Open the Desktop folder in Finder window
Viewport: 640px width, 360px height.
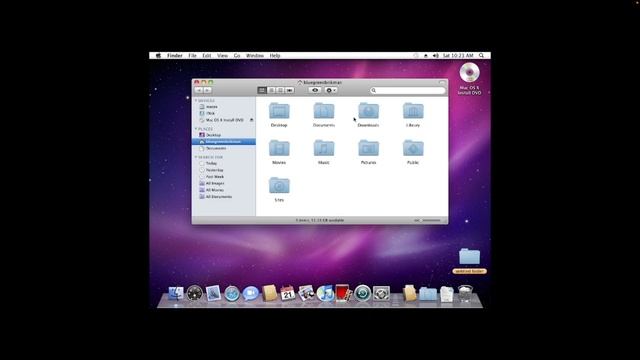coord(279,111)
